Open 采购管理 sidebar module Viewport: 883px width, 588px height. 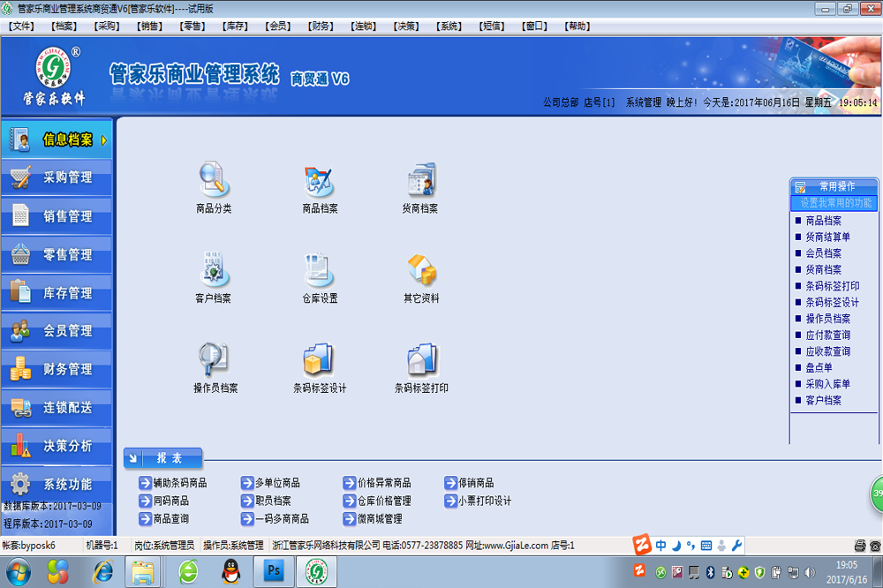[x=57, y=177]
